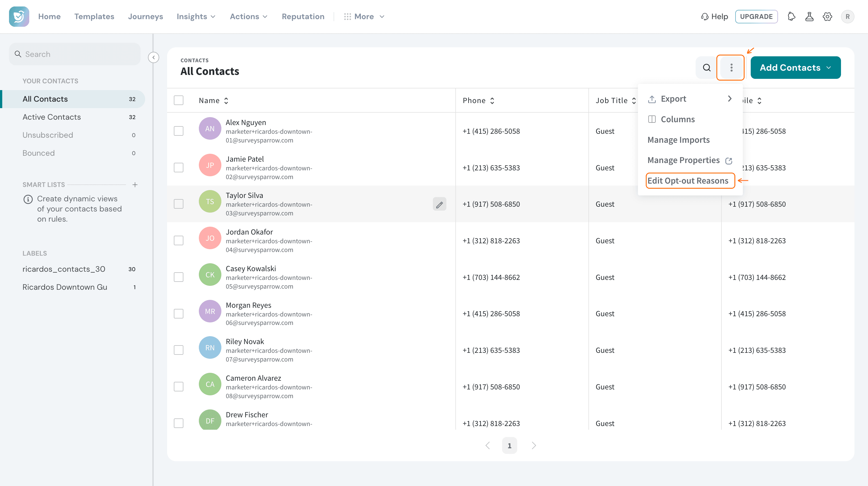Add a smart list with plus icon

[x=135, y=184]
